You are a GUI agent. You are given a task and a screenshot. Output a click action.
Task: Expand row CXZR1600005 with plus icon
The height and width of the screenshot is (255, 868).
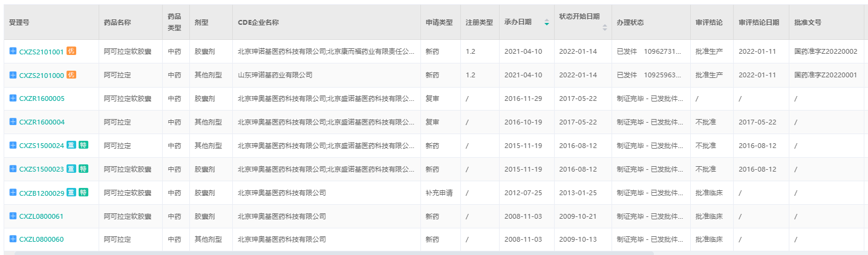(13, 98)
